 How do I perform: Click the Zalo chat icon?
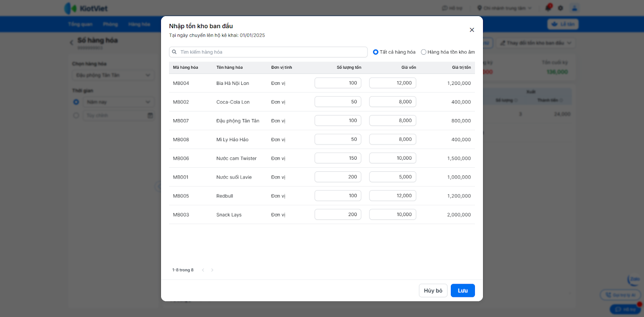coord(634,280)
